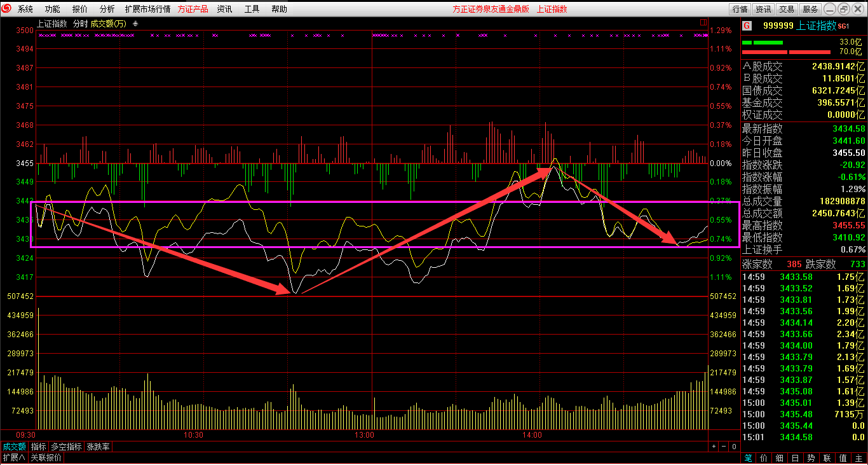Open the 工具 menu
The width and height of the screenshot is (868, 465).
(252, 9)
